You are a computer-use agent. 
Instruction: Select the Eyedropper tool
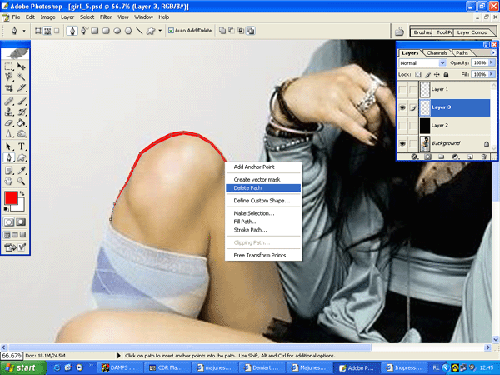pos(21,170)
